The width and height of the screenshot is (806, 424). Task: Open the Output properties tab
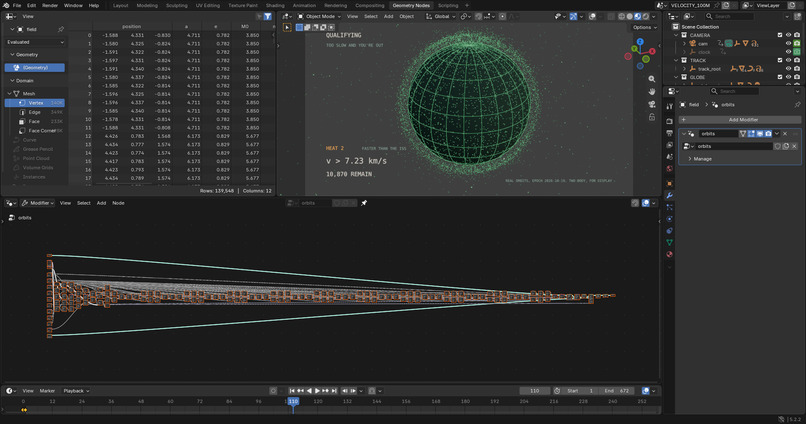coord(669,134)
